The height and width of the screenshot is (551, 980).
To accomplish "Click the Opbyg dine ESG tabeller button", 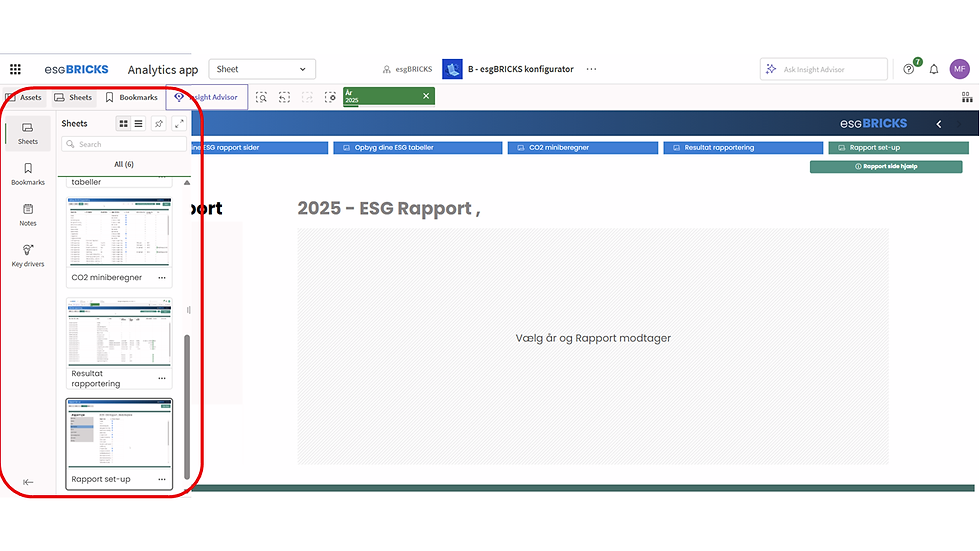I will (x=418, y=148).
